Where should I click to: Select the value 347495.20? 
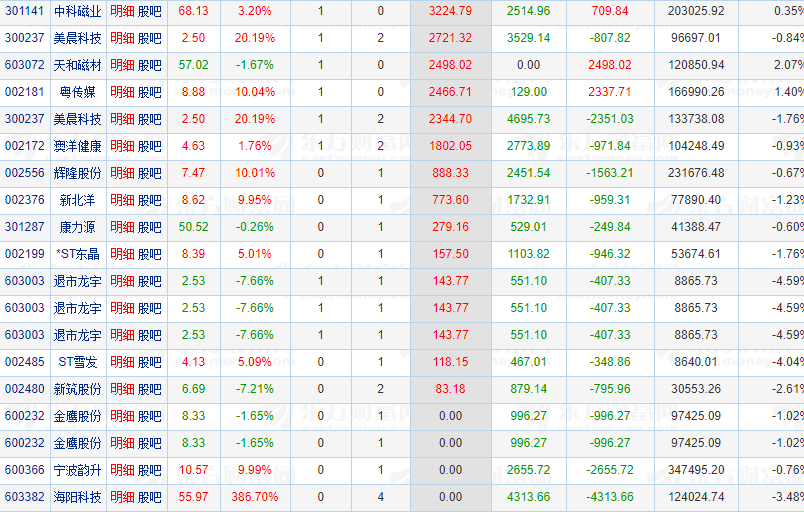tap(696, 470)
